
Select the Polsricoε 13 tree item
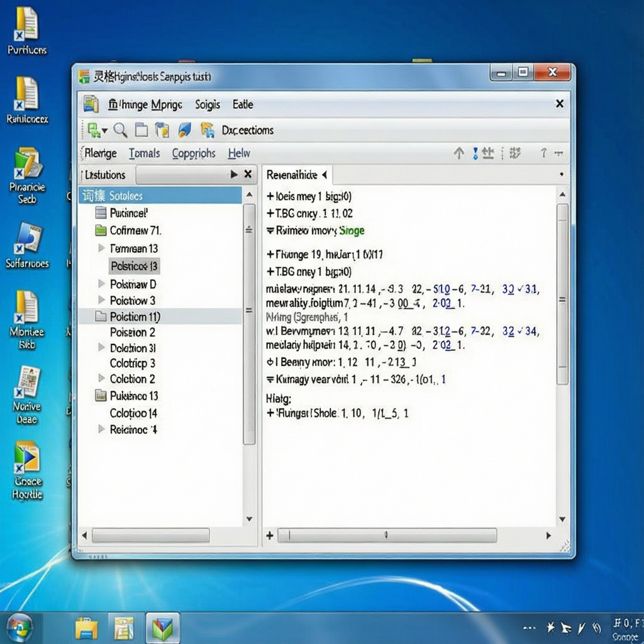point(135,266)
